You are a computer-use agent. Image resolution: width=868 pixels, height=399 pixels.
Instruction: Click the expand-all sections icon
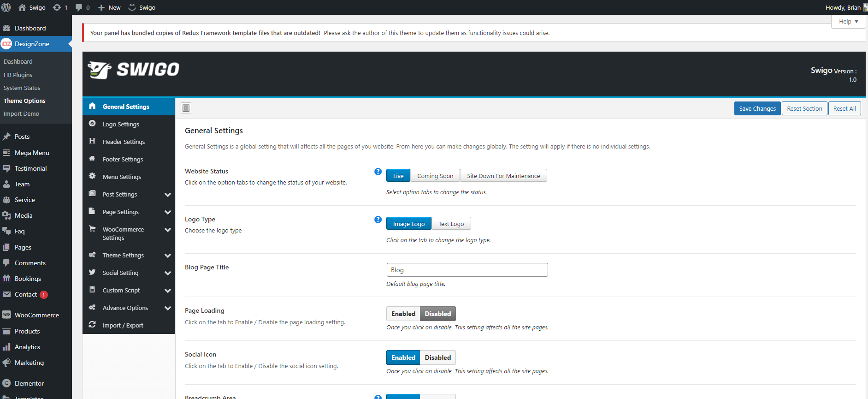[x=186, y=108]
